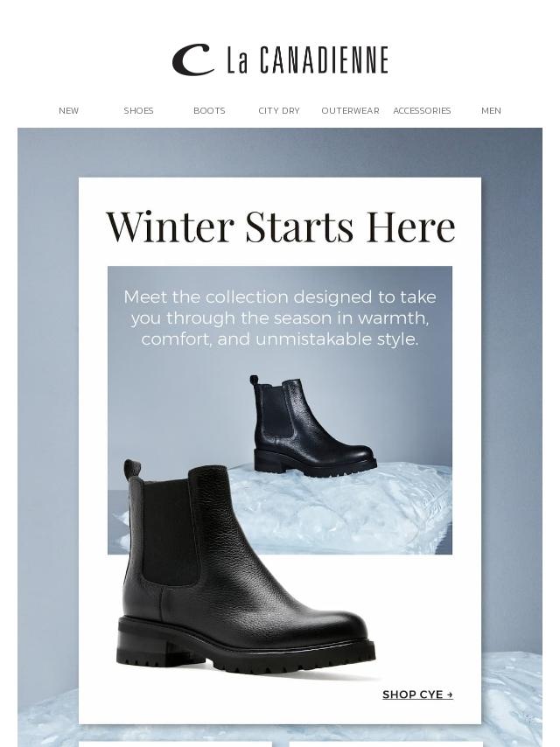Screen dimensions: 560x747
Task: Click the small boot on the ice block
Action: pyautogui.click(x=313, y=426)
